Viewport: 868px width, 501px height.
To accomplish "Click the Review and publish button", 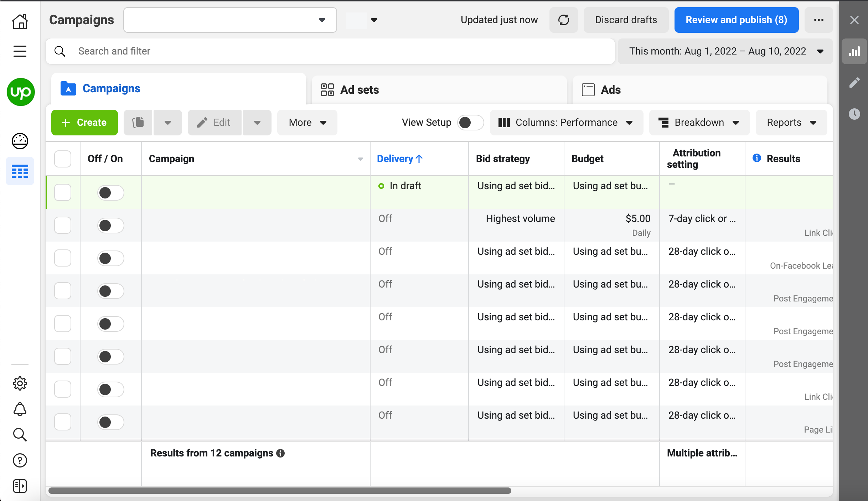I will [736, 20].
